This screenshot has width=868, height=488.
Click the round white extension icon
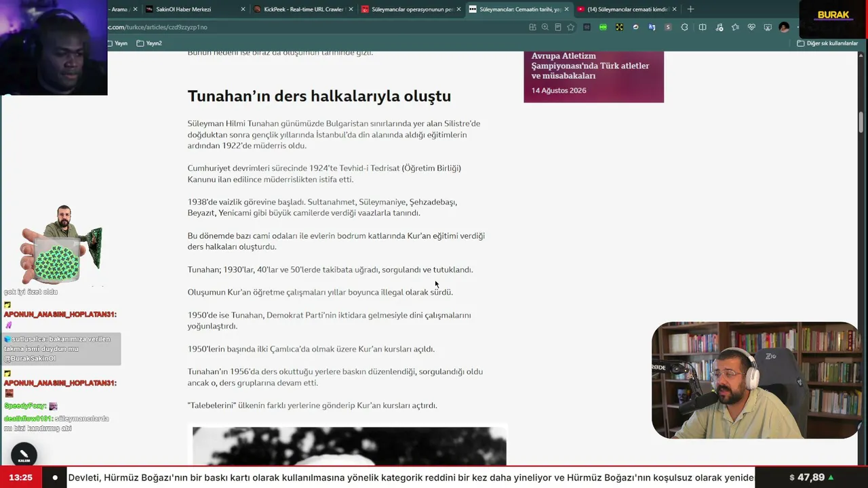[x=635, y=27]
